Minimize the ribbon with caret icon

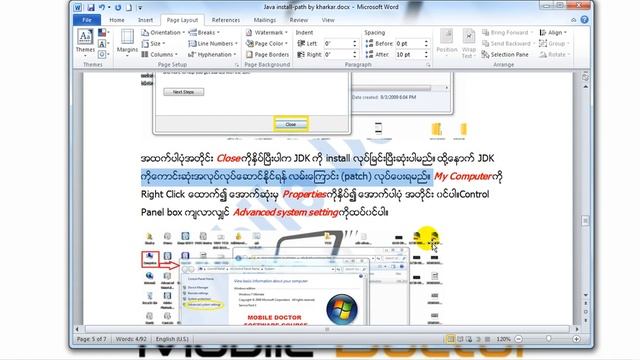pos(573,20)
